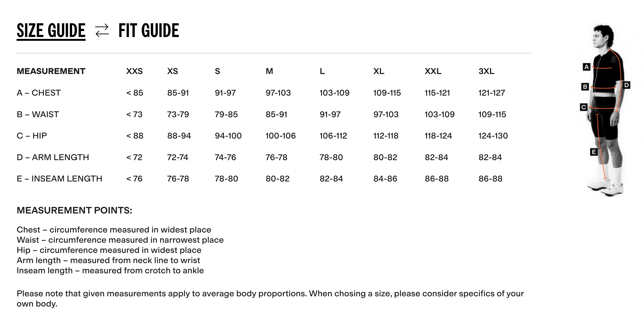Click the S waist value 79-85
This screenshot has height=325, width=644.
point(226,115)
